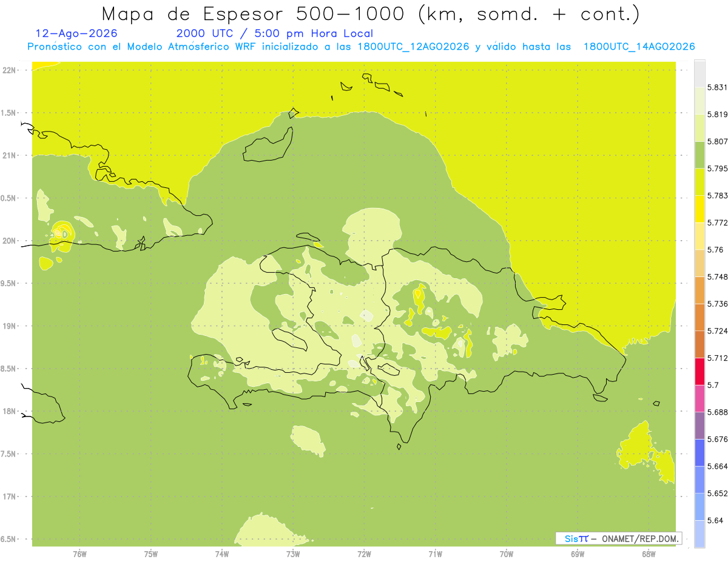Image resolution: width=728 pixels, height=562 pixels.
Task: Select the '75W' longitude label
Action: (x=151, y=554)
